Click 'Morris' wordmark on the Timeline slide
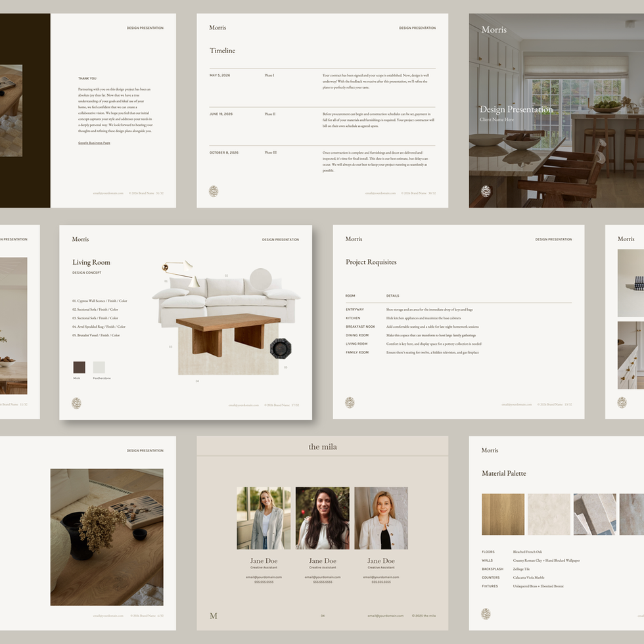 218,28
